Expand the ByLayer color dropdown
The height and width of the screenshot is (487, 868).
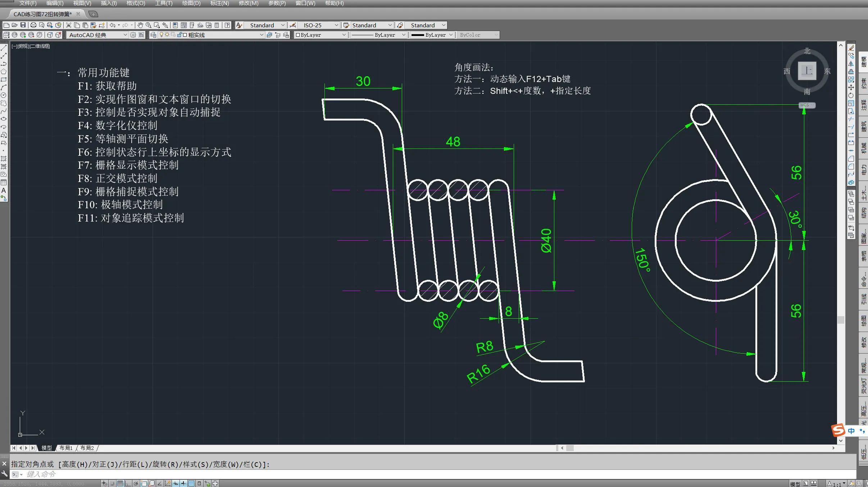319,35
